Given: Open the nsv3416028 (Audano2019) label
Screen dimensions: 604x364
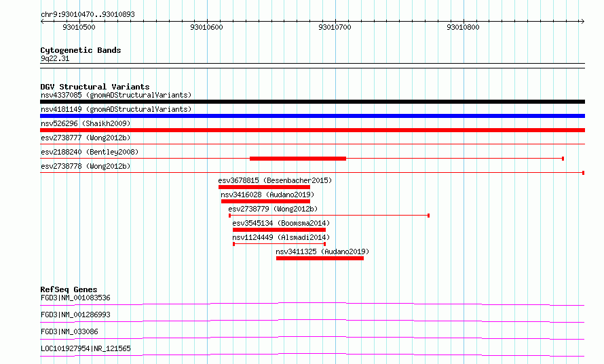Looking at the screenshot, I should 267,195.
